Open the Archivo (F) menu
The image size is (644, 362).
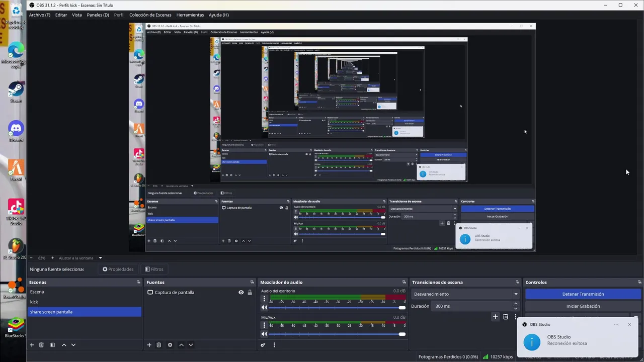click(40, 15)
